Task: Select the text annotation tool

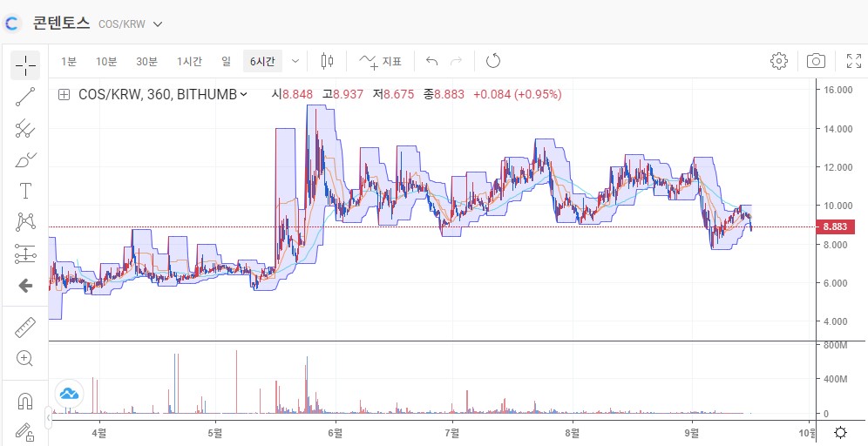Action: 25,191
